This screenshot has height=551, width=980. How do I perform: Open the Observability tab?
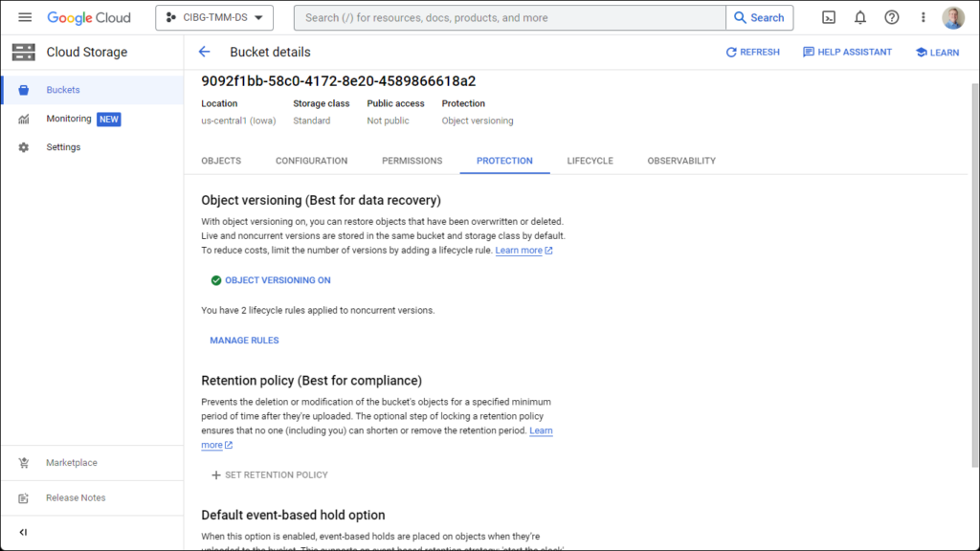(681, 161)
